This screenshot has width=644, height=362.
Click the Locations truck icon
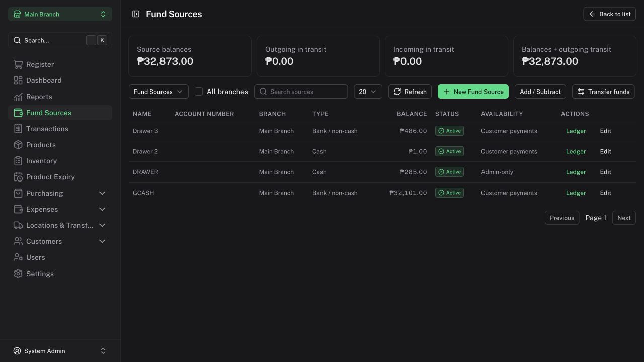click(x=18, y=225)
